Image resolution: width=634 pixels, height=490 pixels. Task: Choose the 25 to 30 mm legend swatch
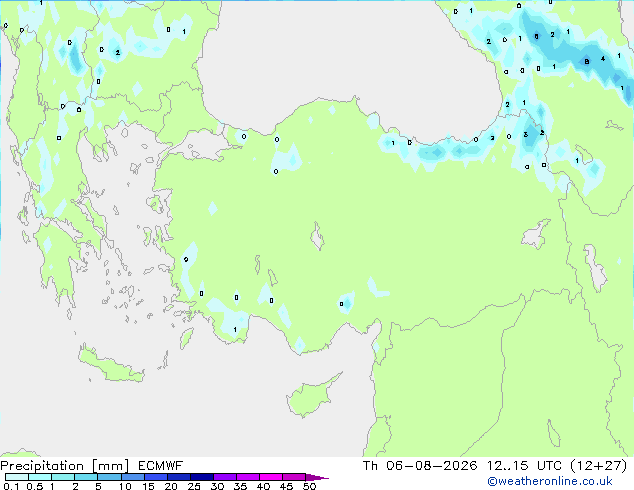tap(201, 477)
